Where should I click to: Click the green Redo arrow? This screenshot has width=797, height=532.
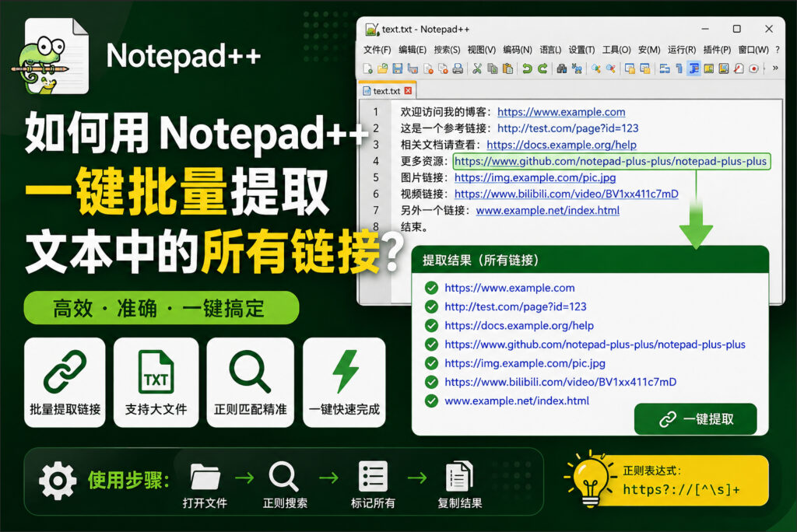[x=542, y=68]
